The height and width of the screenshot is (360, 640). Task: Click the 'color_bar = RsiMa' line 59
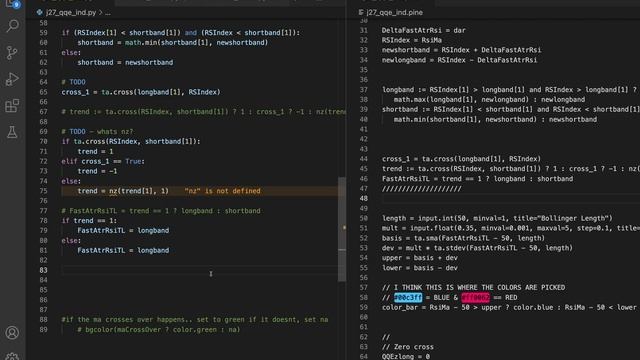[x=509, y=308]
